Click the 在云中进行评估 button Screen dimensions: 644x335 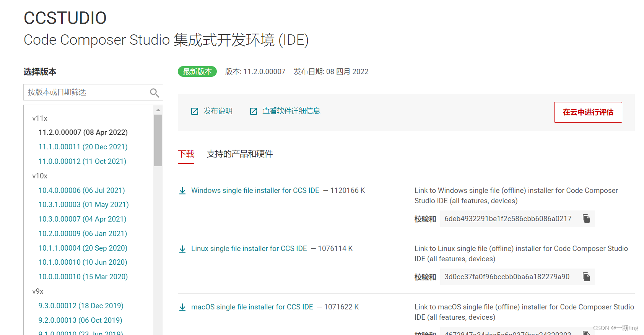[588, 112]
